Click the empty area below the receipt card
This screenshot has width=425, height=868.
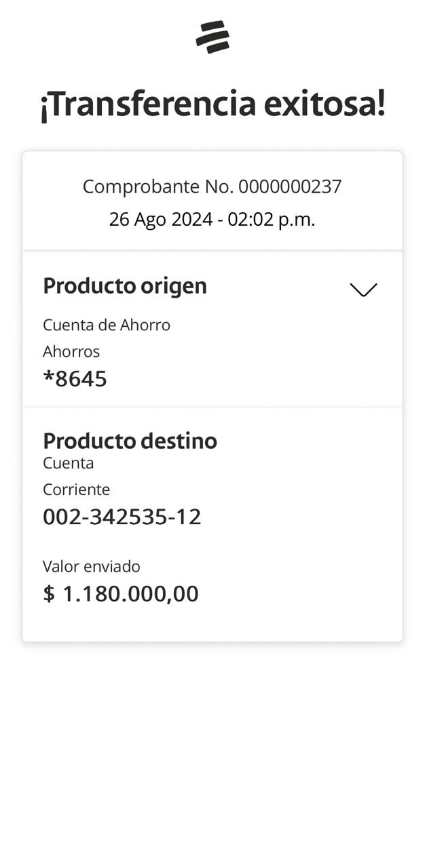pos(212,746)
